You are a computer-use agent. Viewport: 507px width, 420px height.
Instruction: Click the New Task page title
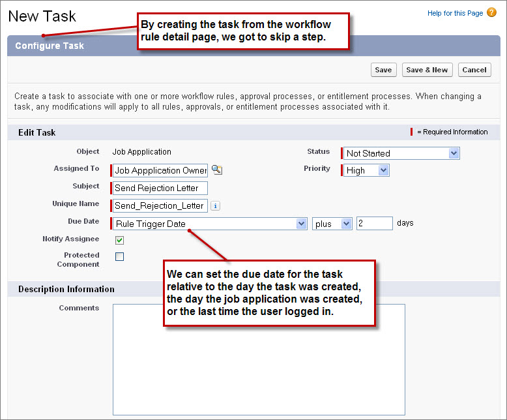click(x=42, y=16)
